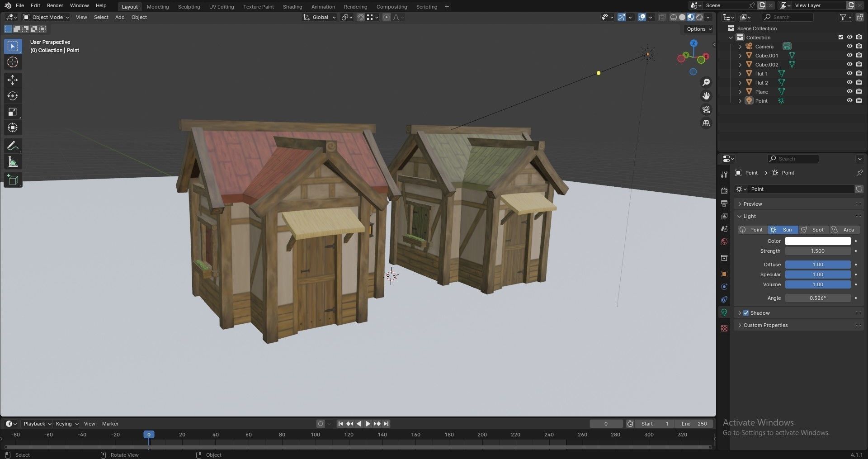
Task: Select the Add Cube tool
Action: pos(13,180)
